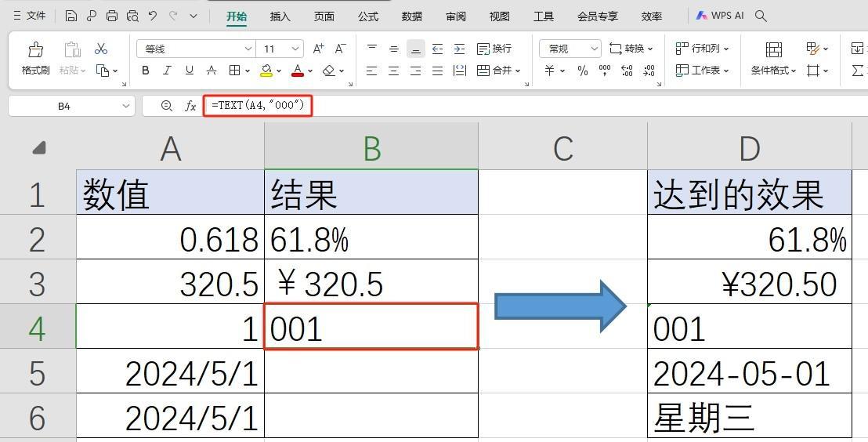868x442 pixels.
Task: Open number format 常规 dropdown
Action: click(595, 49)
